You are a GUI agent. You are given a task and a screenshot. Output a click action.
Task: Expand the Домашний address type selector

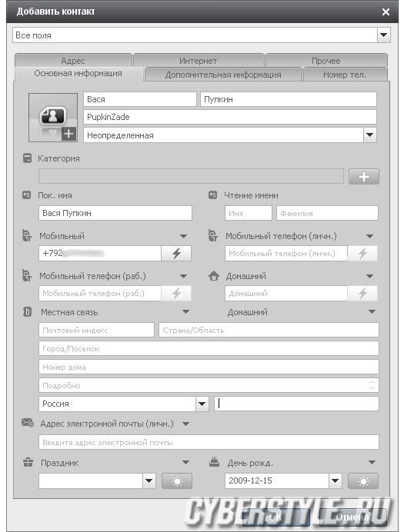click(372, 311)
